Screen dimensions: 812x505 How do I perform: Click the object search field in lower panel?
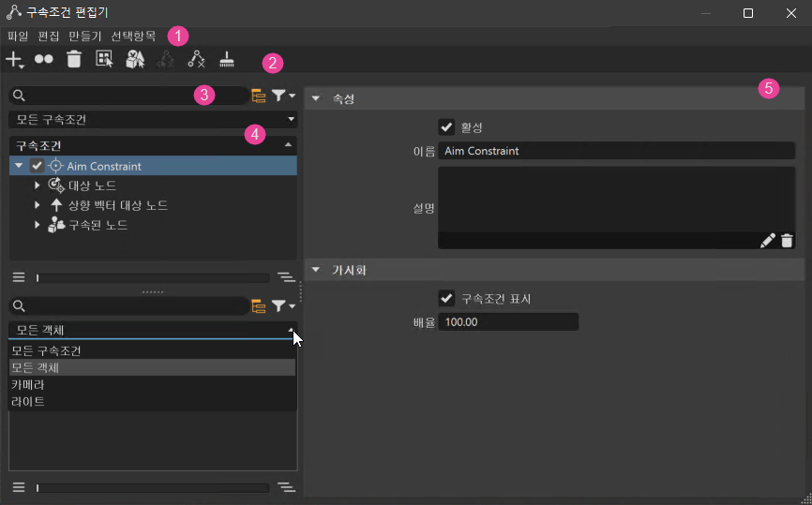(x=128, y=306)
